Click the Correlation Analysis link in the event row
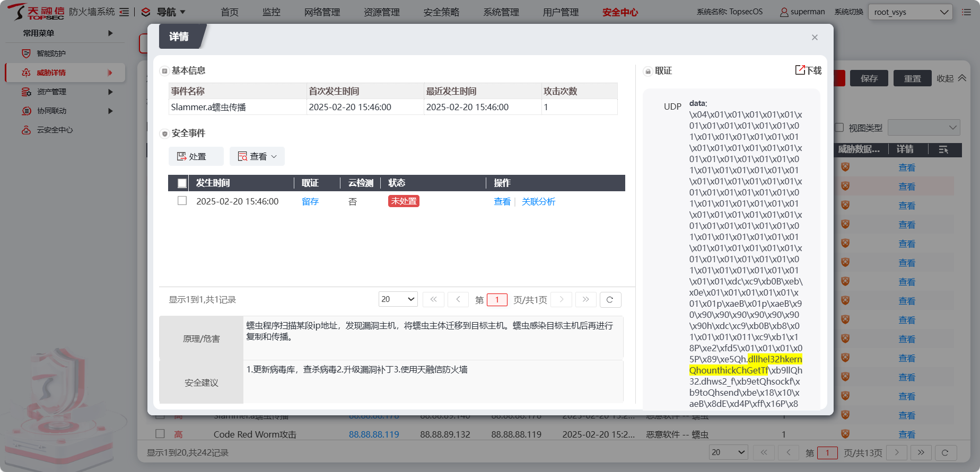Viewport: 980px width, 472px height. (x=538, y=202)
